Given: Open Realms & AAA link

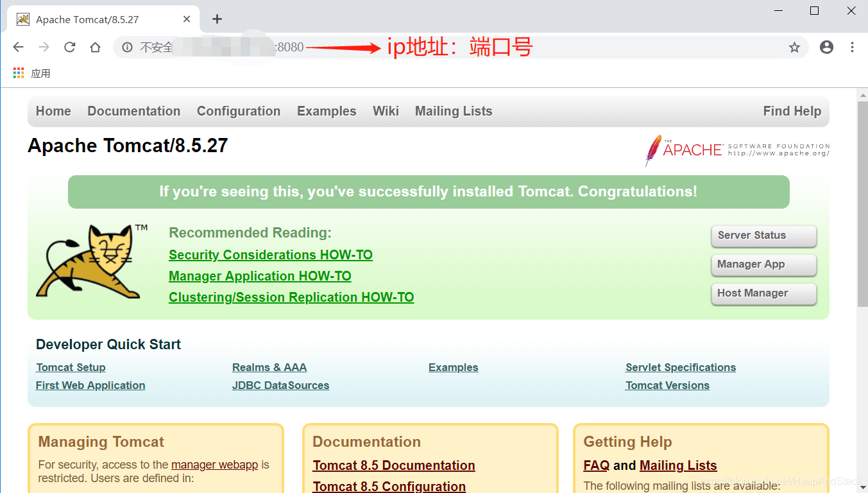Looking at the screenshot, I should pyautogui.click(x=269, y=367).
